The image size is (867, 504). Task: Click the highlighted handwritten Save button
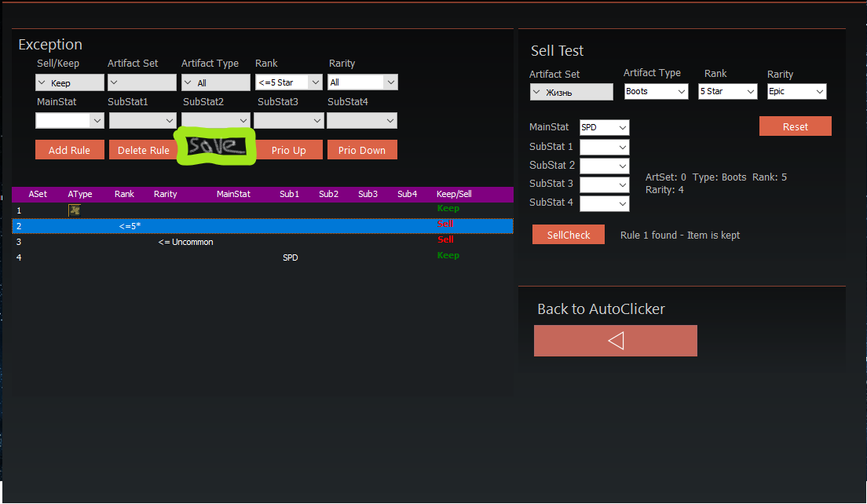215,148
